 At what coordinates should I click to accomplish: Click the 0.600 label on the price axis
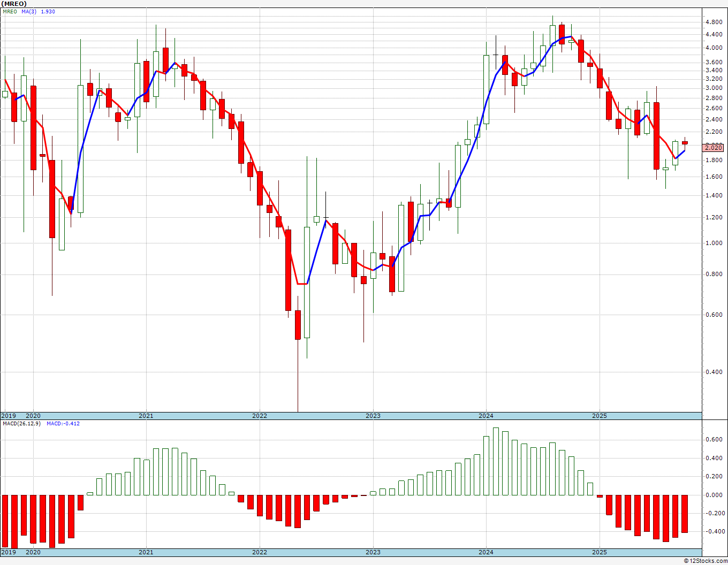pos(714,315)
